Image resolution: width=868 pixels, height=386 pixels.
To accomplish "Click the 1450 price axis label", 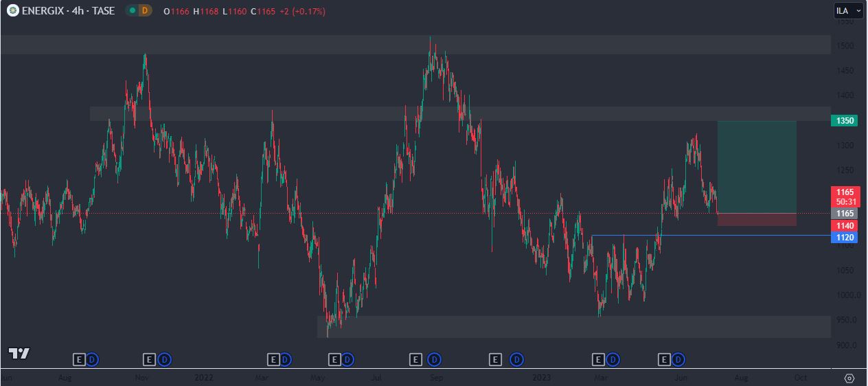I will point(845,71).
